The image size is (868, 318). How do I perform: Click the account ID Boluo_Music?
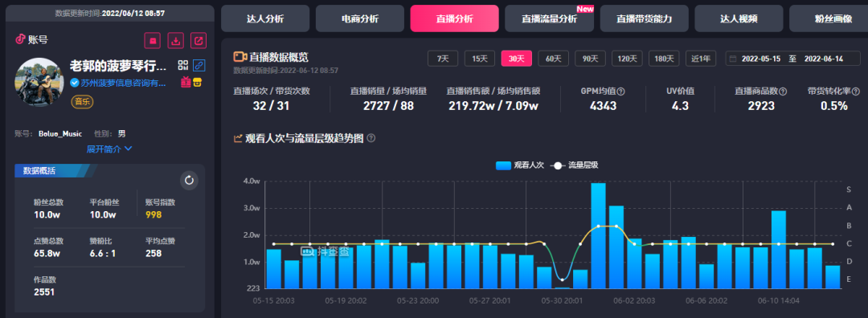(x=60, y=134)
